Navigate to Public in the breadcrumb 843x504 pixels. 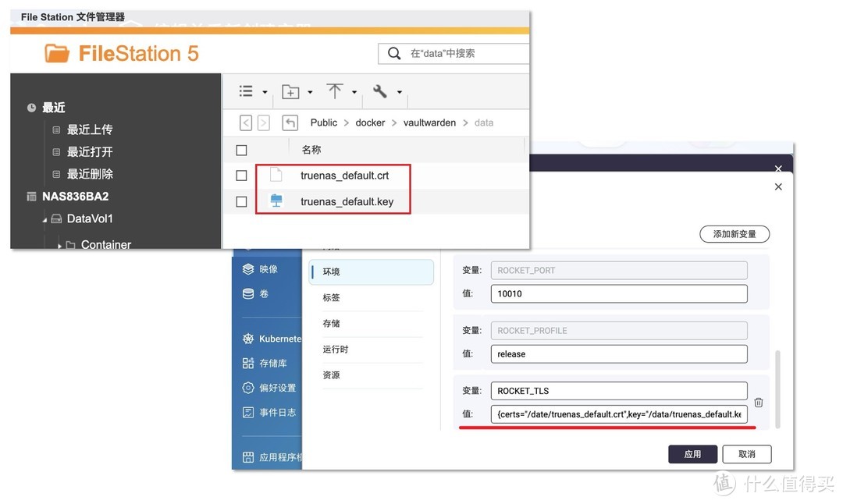click(324, 122)
